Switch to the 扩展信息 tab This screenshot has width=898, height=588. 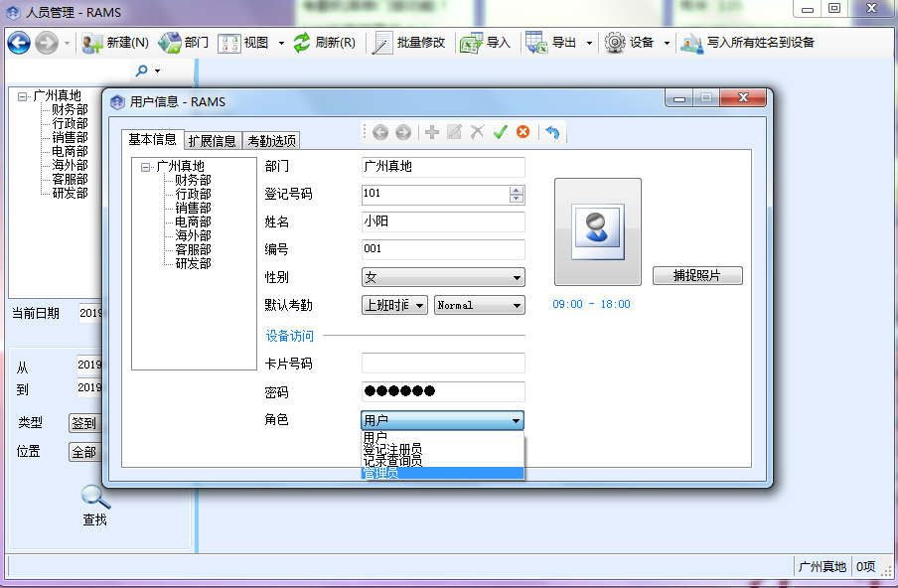click(x=212, y=141)
